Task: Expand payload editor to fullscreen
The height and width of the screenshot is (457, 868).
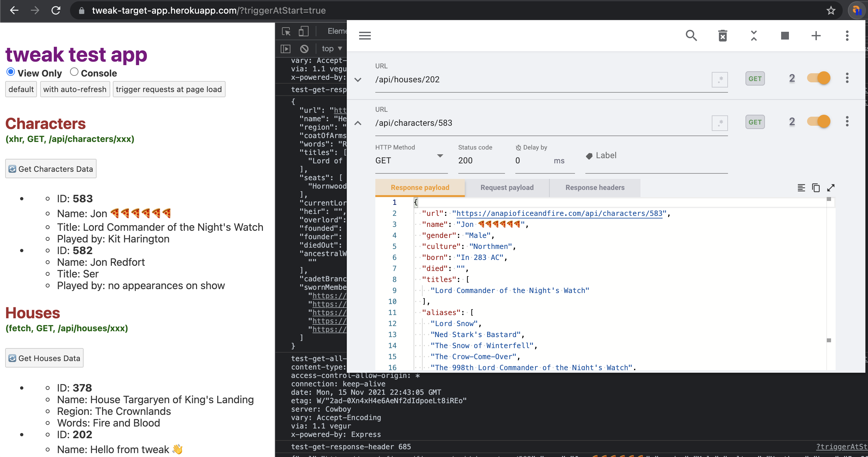Action: click(831, 188)
